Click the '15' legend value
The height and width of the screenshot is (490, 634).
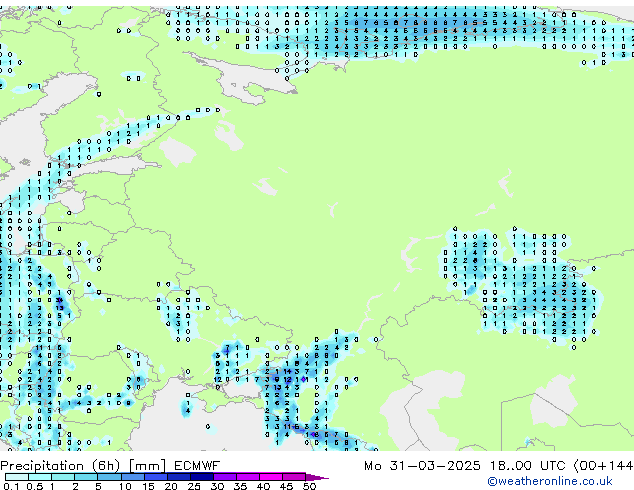pos(148,486)
